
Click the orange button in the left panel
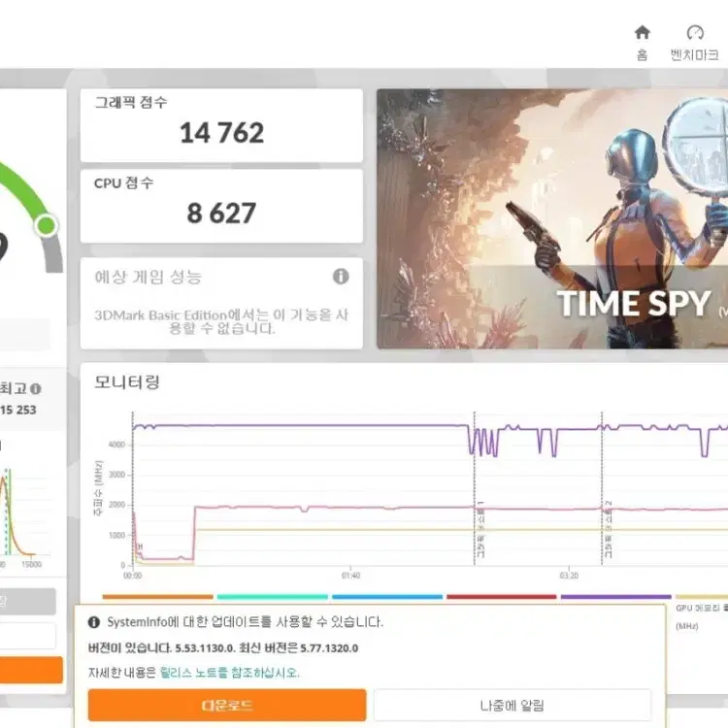31,670
